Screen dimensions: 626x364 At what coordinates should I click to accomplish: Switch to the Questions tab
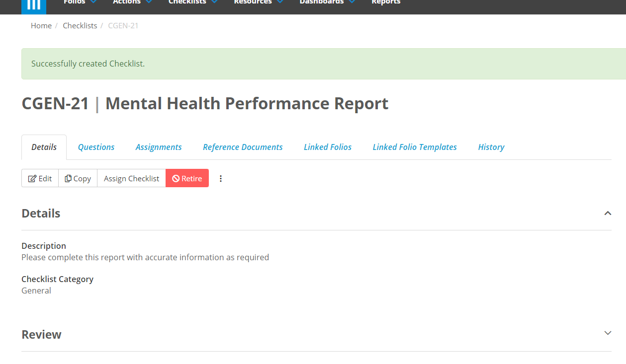96,147
